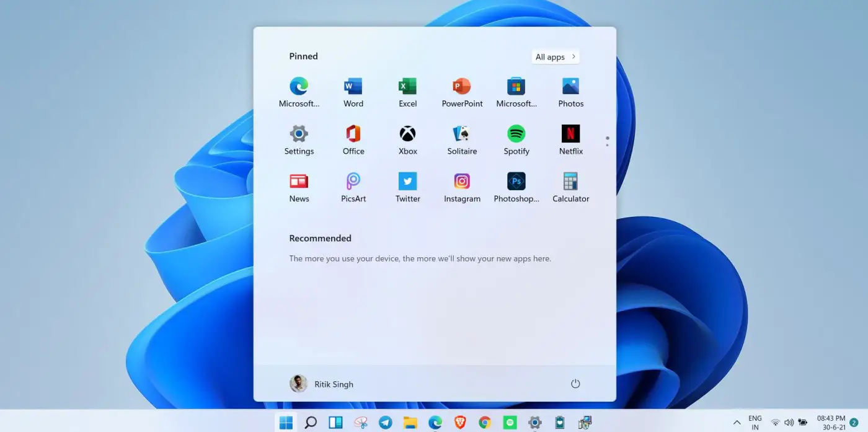Viewport: 868px width, 432px height.
Task: Open Microsoft Edge from pinned apps
Action: point(299,92)
